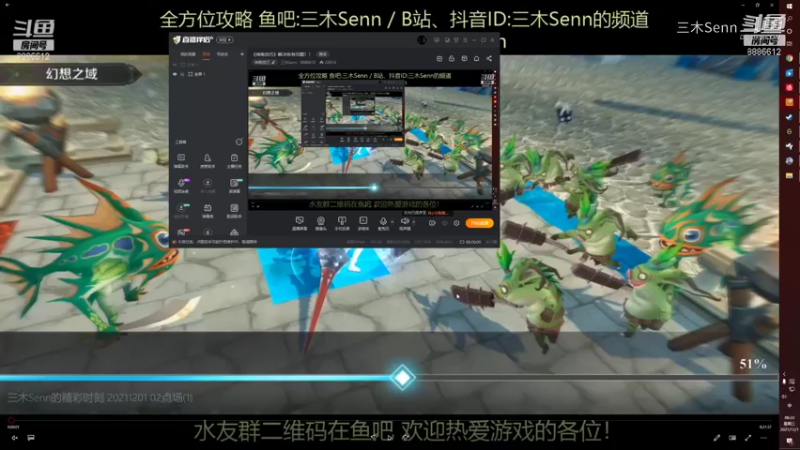Open the yellow folder app in taskbar
The image size is (800, 450).
click(789, 176)
